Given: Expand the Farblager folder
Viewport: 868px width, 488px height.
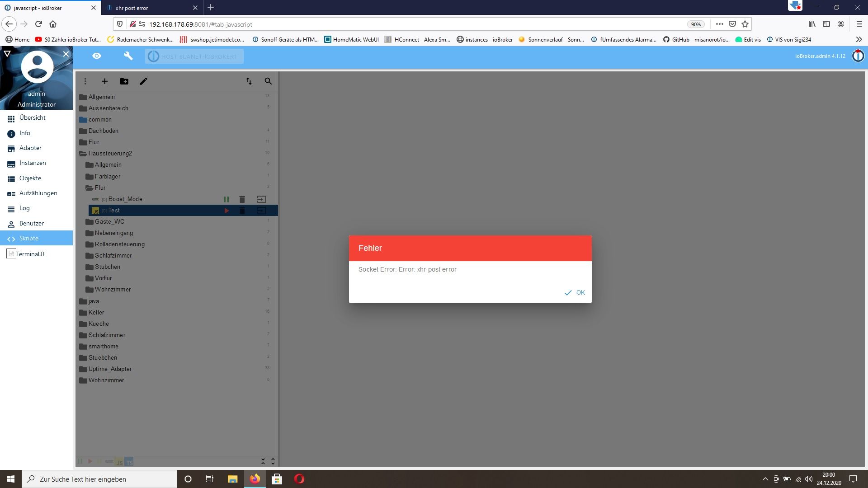Looking at the screenshot, I should tap(89, 177).
